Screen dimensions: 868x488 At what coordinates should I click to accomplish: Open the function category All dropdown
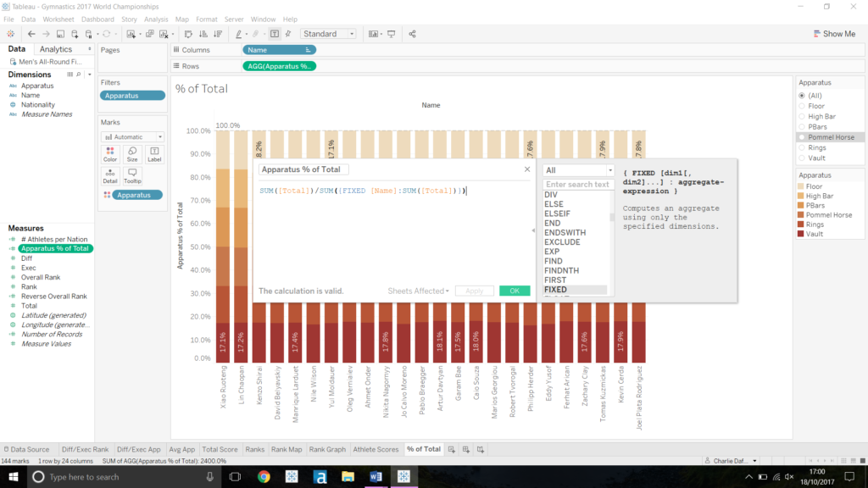coord(578,169)
